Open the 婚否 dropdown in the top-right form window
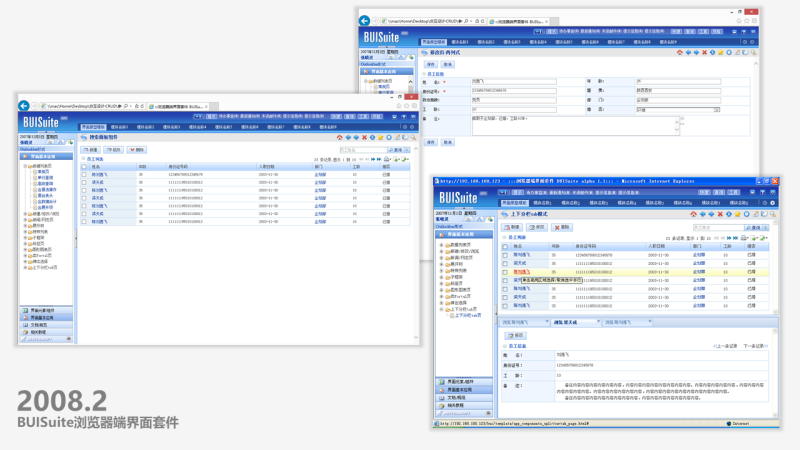 [x=717, y=110]
